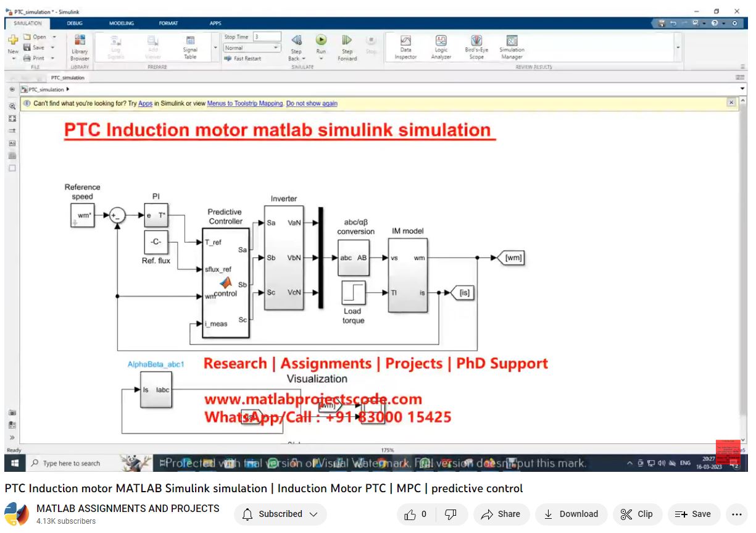Screen dimensions: 756x533
Task: Click the Run simulation button
Action: [x=321, y=41]
